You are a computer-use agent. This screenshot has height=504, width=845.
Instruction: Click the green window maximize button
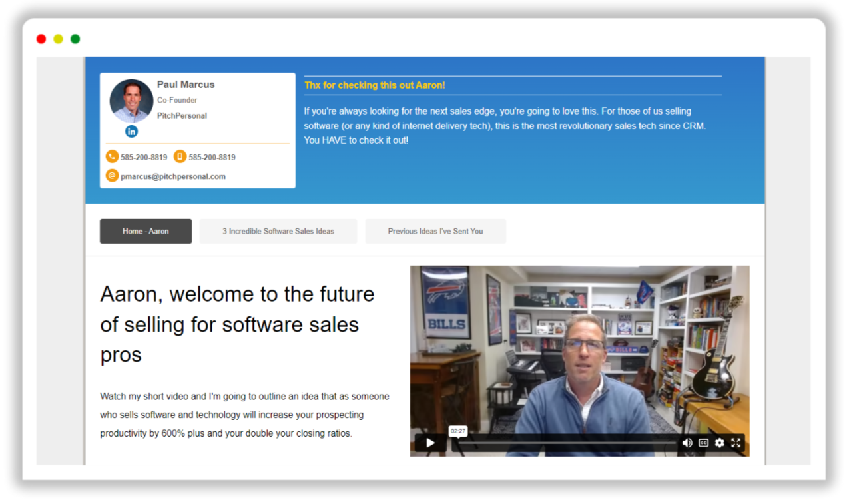point(75,39)
